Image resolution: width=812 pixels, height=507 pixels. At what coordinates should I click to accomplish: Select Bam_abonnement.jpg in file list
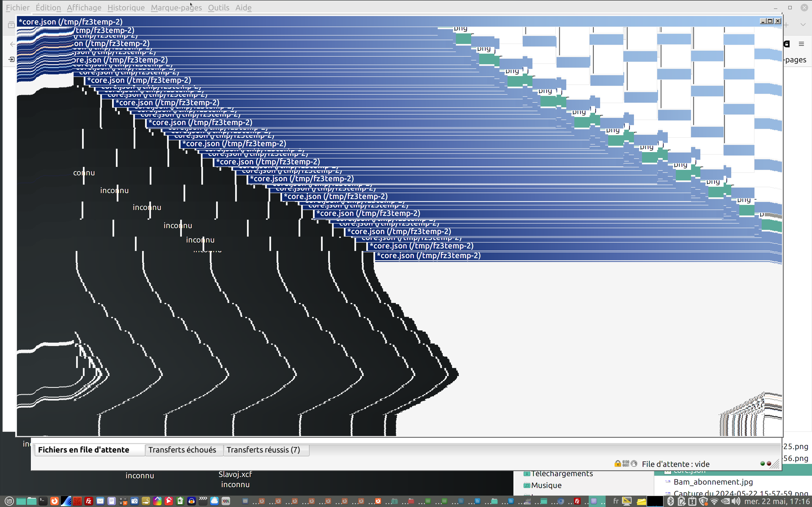pos(713,482)
